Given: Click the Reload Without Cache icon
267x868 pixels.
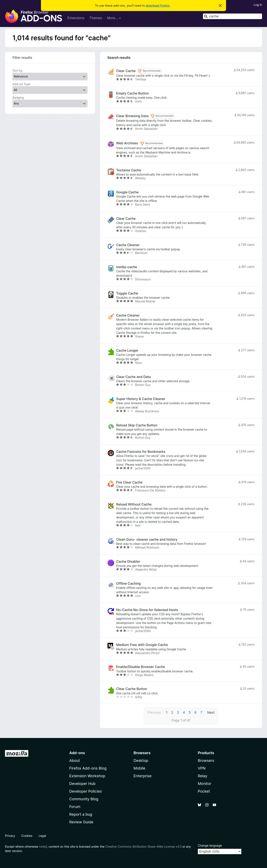Looking at the screenshot, I should [111, 506].
